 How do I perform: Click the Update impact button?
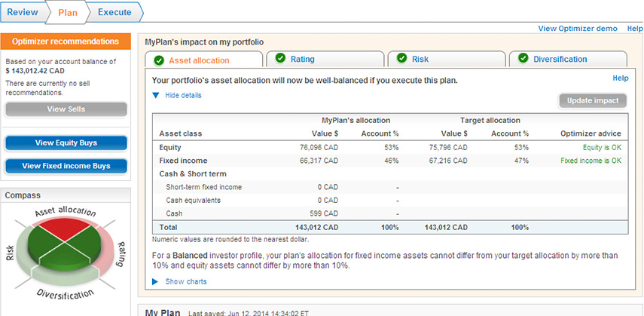[x=593, y=100]
